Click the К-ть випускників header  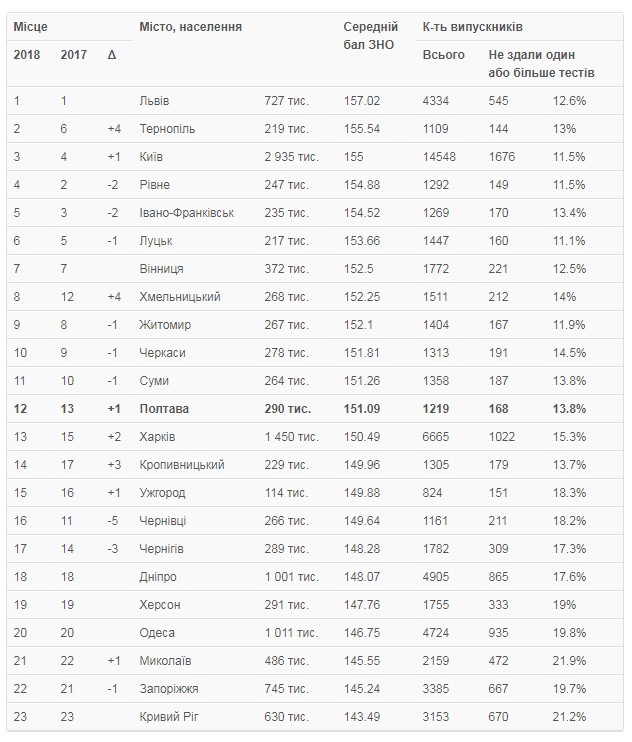(472, 26)
